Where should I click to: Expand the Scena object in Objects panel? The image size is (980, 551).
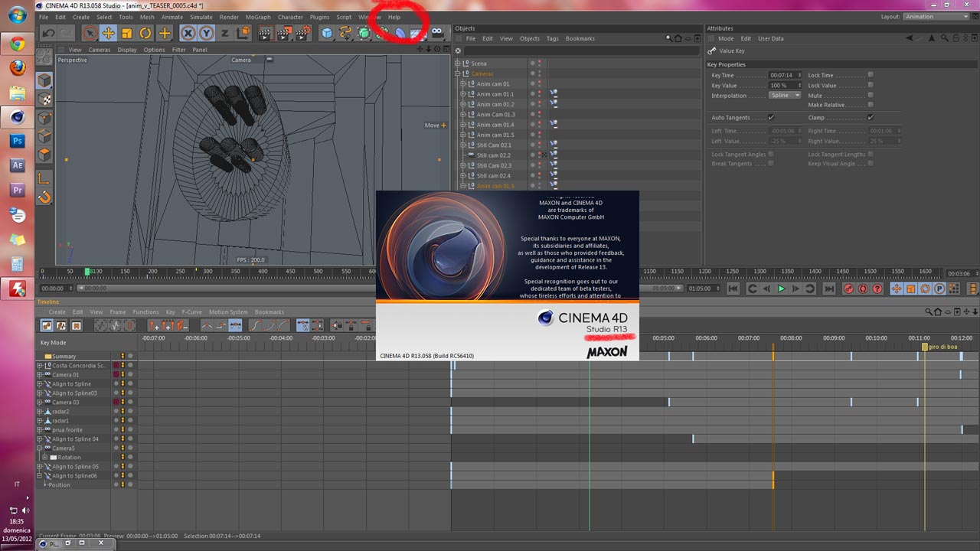[x=458, y=64]
